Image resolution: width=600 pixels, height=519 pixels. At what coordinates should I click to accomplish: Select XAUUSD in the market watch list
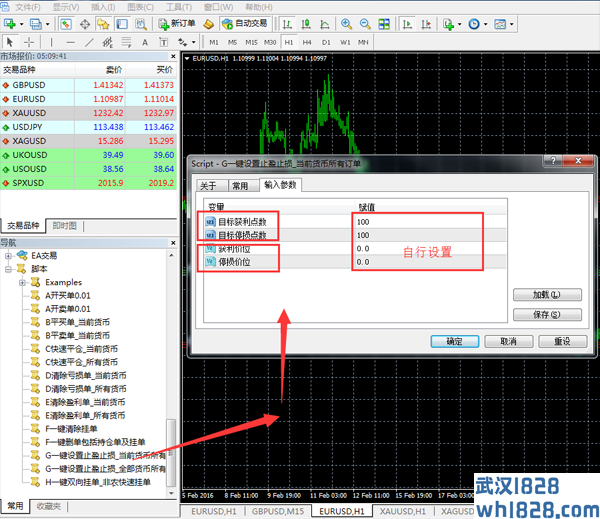click(x=32, y=114)
